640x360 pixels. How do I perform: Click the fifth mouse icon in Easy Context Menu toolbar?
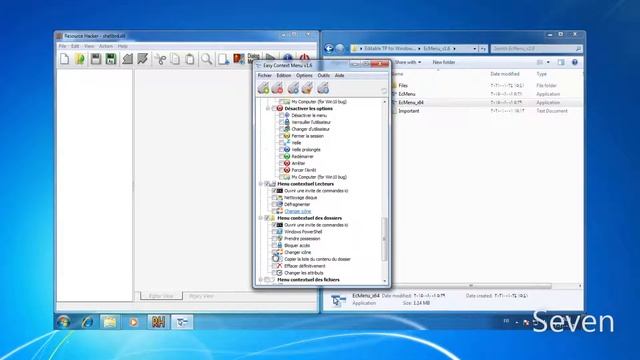tap(323, 87)
